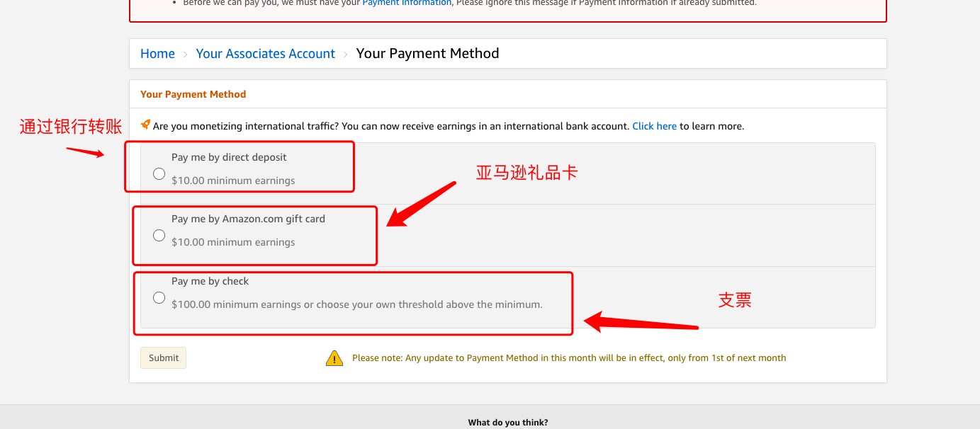Click the orange Your Payment Method panel header

point(193,94)
